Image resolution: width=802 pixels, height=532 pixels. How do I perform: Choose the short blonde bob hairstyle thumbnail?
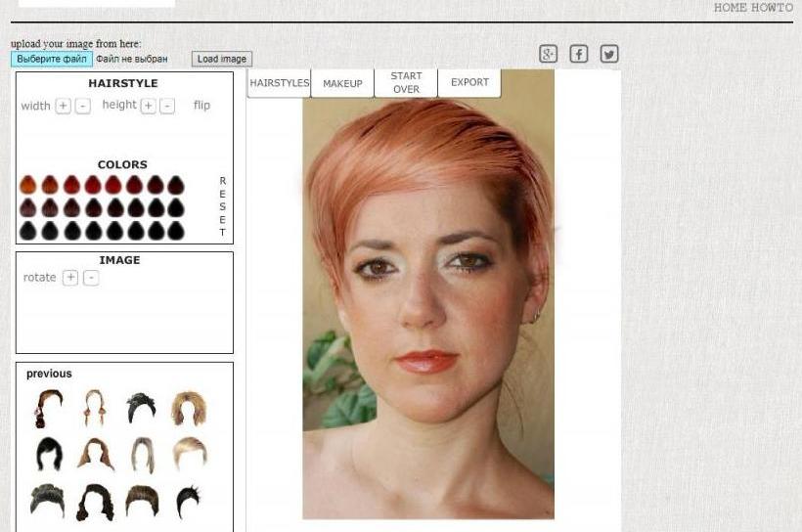191,453
